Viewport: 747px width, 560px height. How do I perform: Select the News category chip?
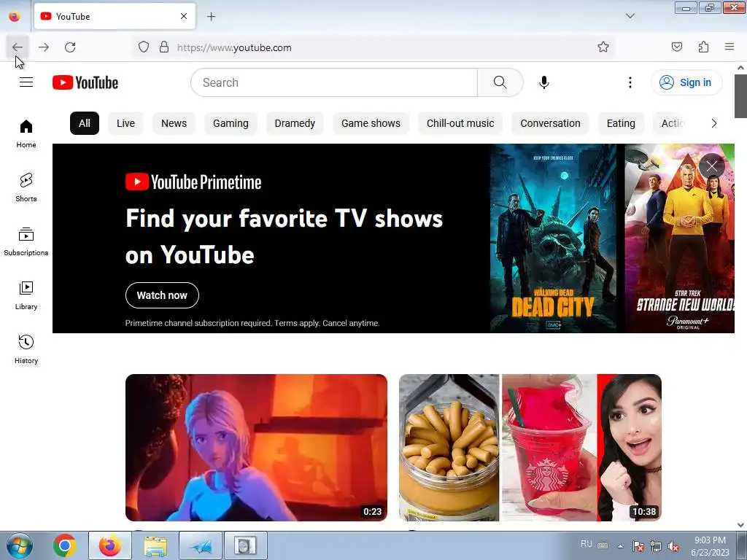(174, 123)
